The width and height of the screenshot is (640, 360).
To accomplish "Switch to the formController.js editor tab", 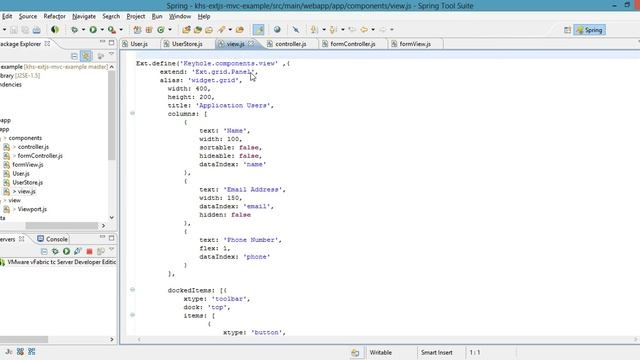I will coord(352,44).
